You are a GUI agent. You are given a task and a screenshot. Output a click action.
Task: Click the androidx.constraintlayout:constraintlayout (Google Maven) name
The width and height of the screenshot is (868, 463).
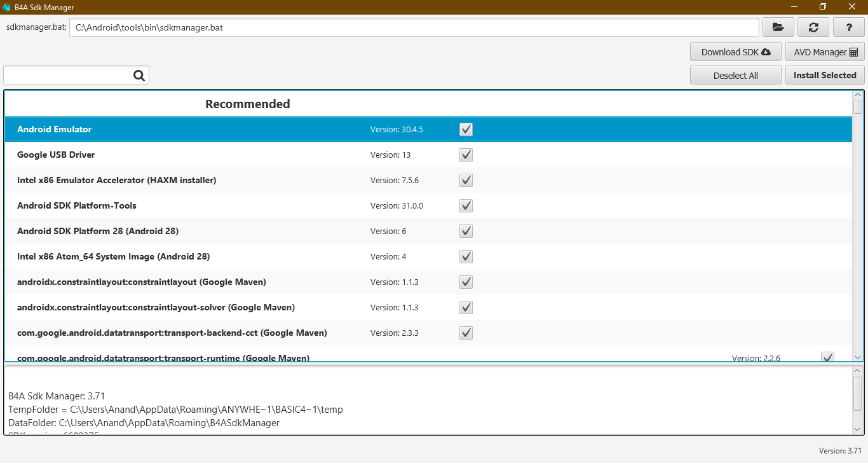click(x=142, y=282)
